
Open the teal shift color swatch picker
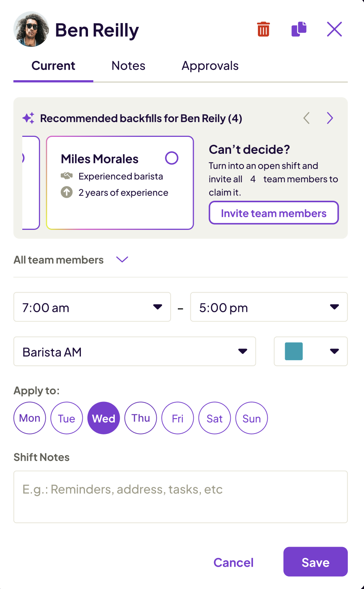(x=310, y=352)
